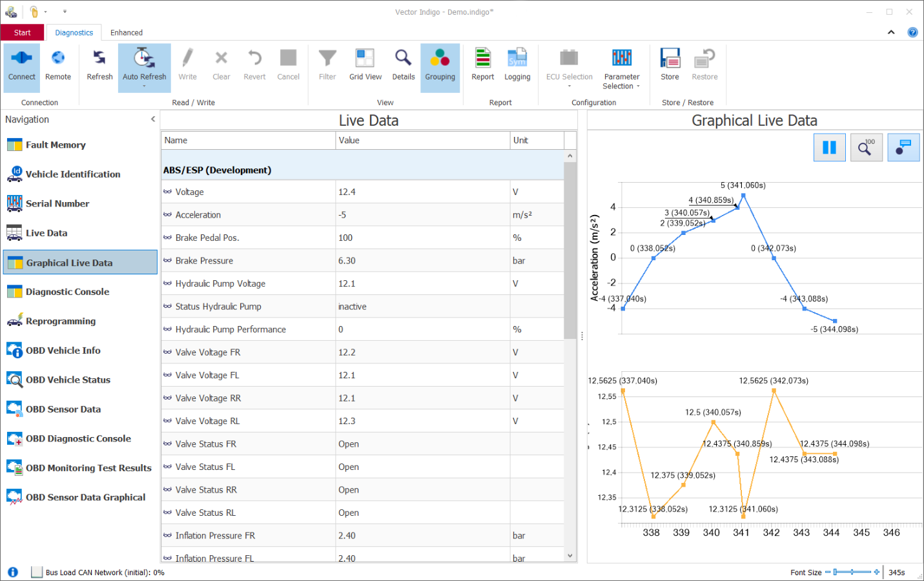The height and width of the screenshot is (581, 924).
Task: Open OBD Monitoring Test Results
Action: 80,468
